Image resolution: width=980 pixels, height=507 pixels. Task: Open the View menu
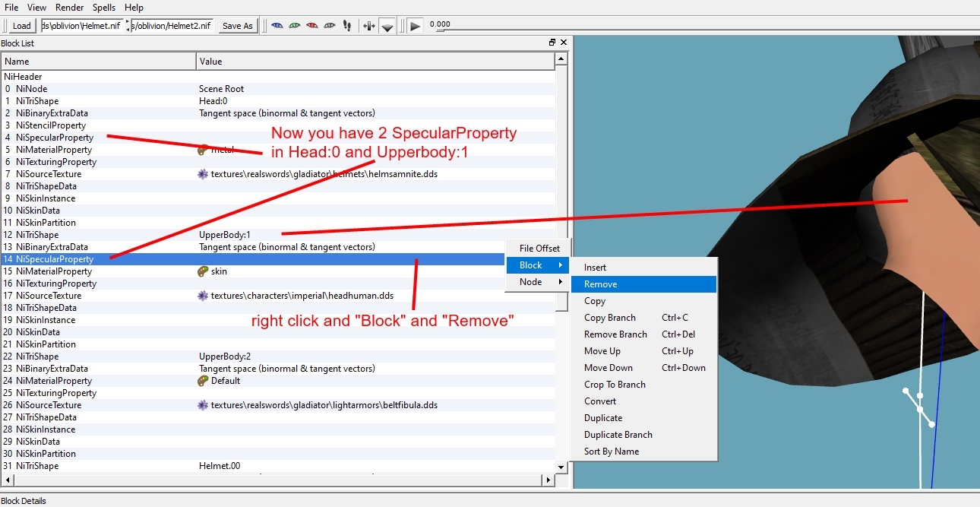(x=37, y=8)
